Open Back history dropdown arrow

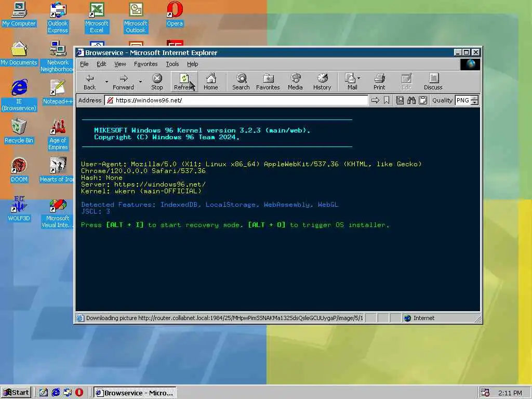[x=107, y=82]
